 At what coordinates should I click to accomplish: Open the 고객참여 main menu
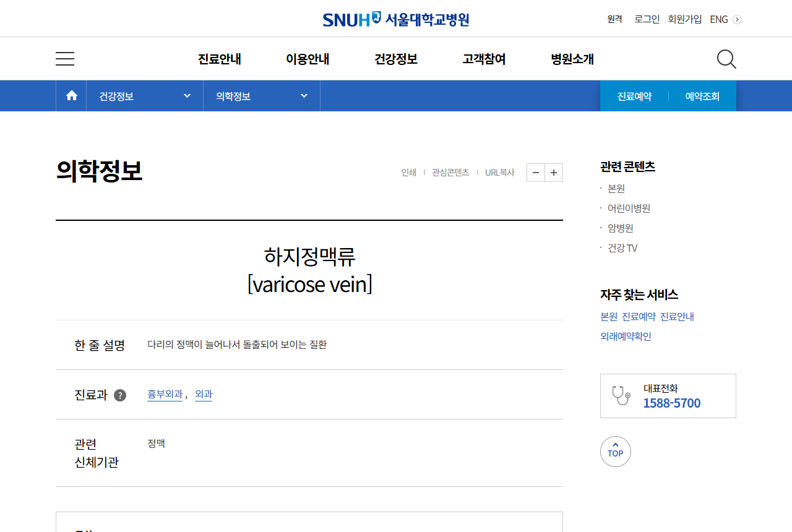484,59
